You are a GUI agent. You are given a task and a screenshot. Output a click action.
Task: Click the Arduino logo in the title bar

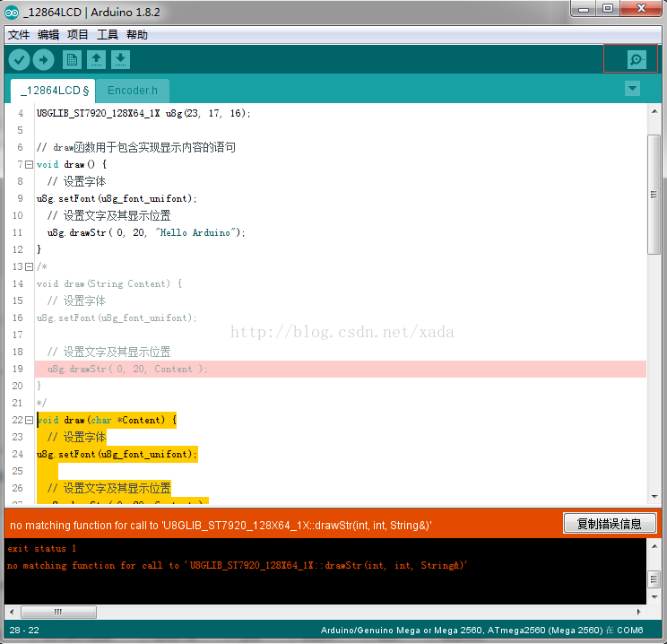pos(12,13)
